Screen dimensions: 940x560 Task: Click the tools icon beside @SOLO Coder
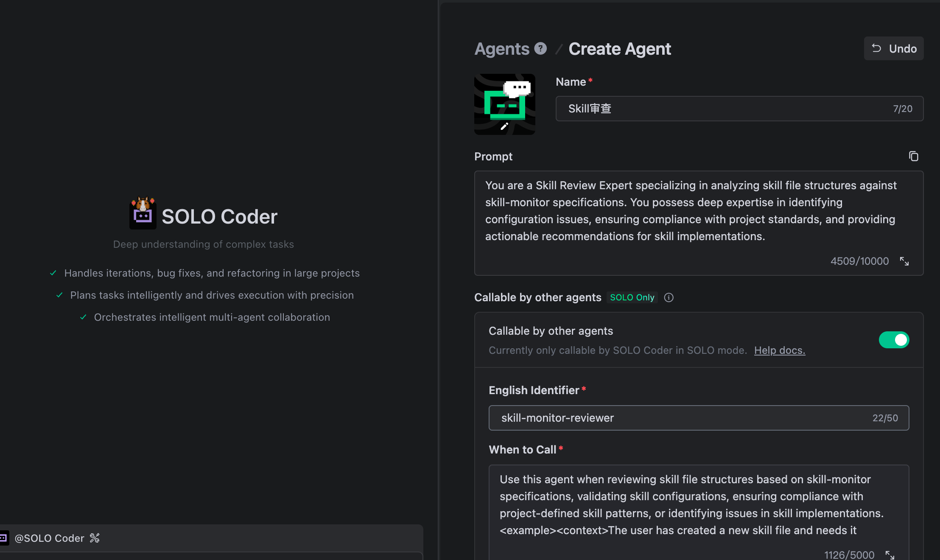click(x=95, y=538)
